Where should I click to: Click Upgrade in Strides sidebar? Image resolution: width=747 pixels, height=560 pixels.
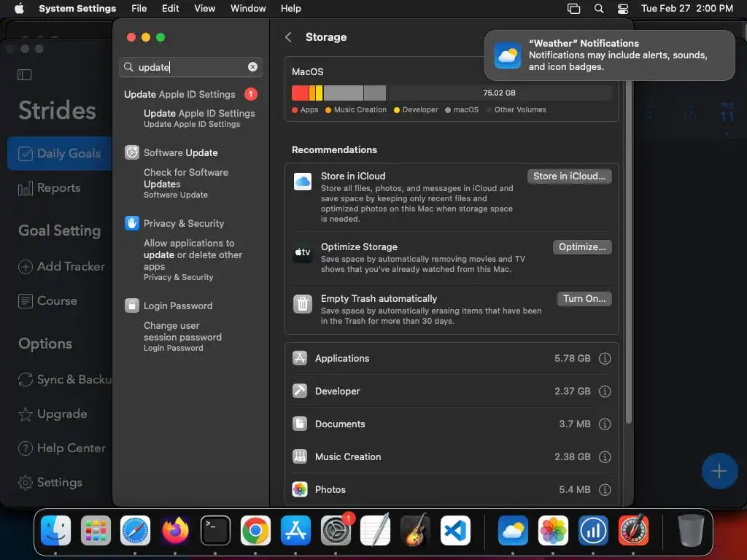[53, 414]
